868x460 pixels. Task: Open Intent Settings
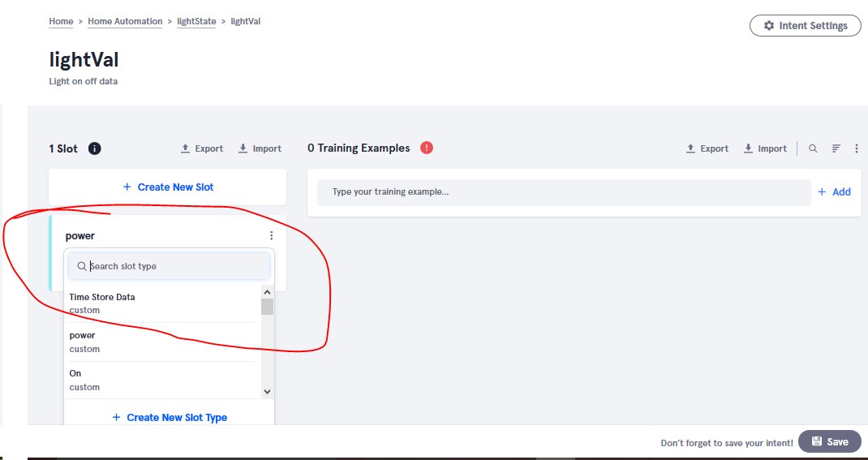click(x=805, y=25)
